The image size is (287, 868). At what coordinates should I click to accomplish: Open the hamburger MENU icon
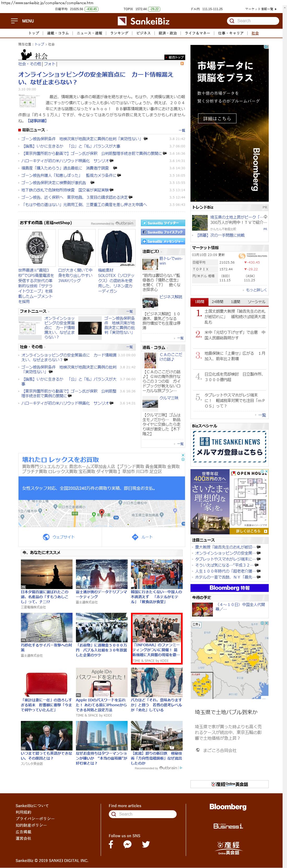[14, 21]
